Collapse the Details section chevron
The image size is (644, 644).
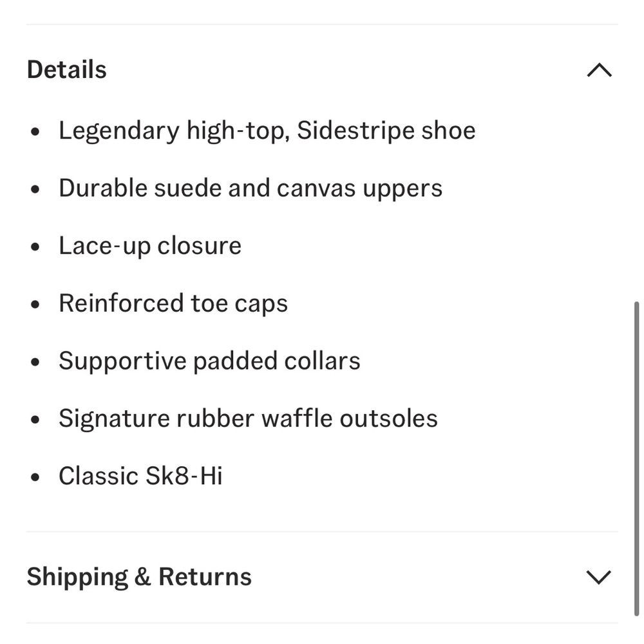click(599, 70)
